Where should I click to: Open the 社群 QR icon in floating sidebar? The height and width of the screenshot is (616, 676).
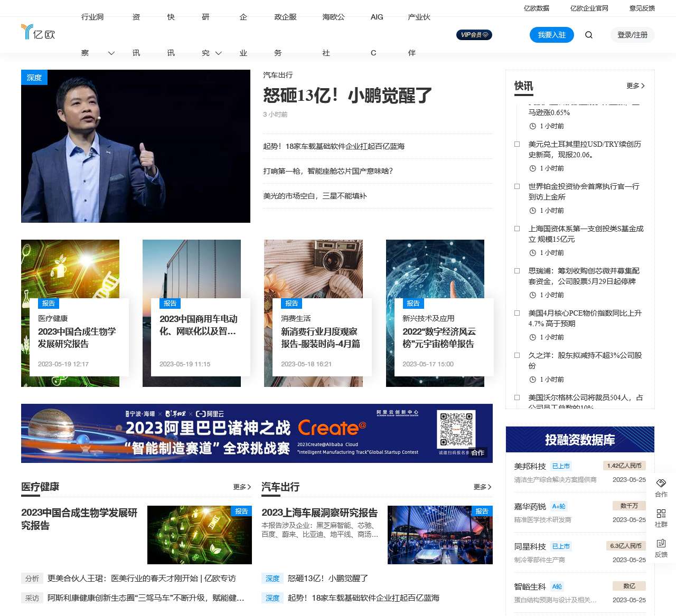(661, 513)
